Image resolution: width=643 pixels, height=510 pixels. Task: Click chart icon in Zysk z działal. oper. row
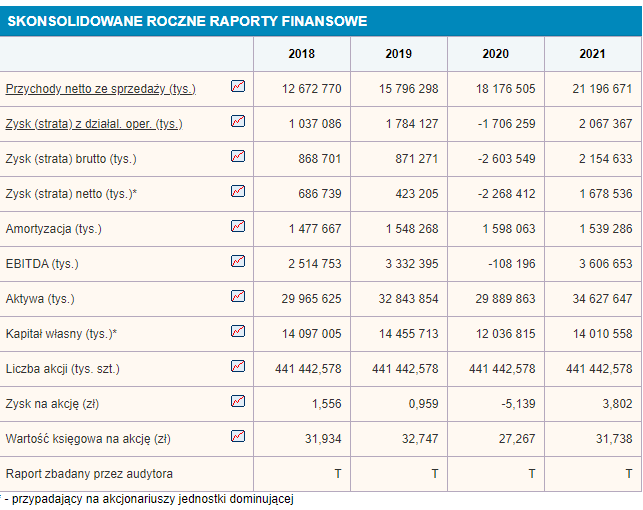click(x=238, y=122)
